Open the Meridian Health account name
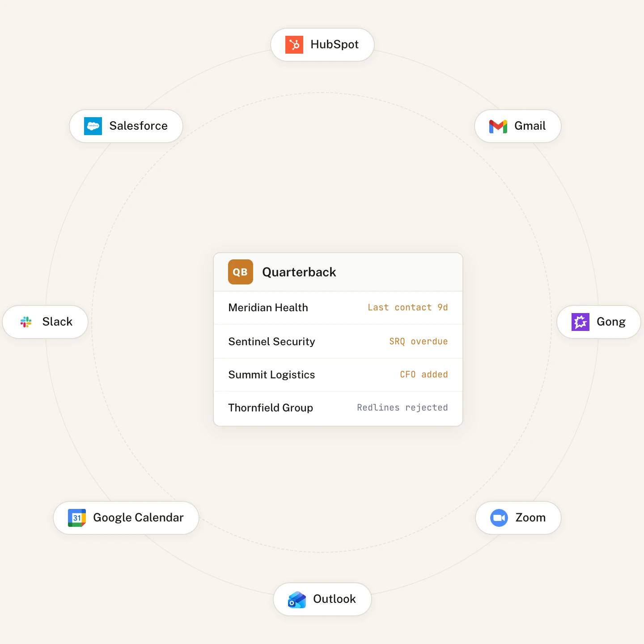This screenshot has height=644, width=644. click(x=268, y=308)
